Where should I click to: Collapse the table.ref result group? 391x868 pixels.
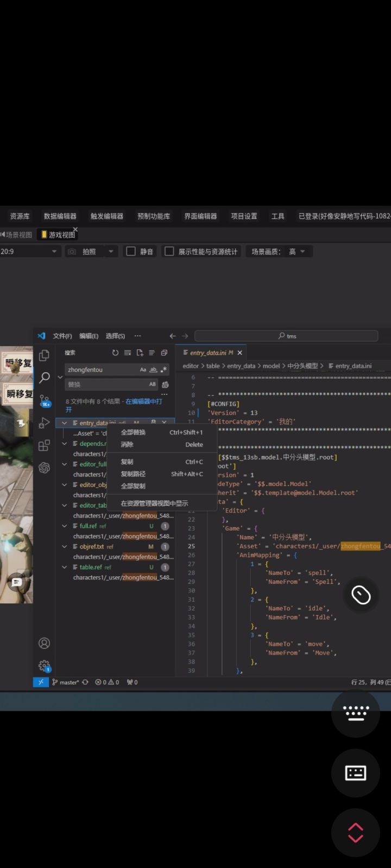coord(65,567)
